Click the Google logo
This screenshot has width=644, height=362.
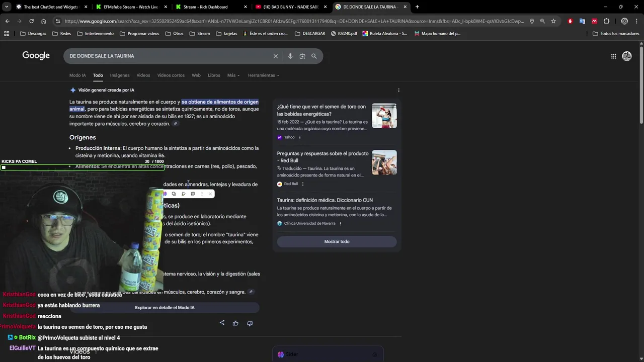pyautogui.click(x=36, y=55)
